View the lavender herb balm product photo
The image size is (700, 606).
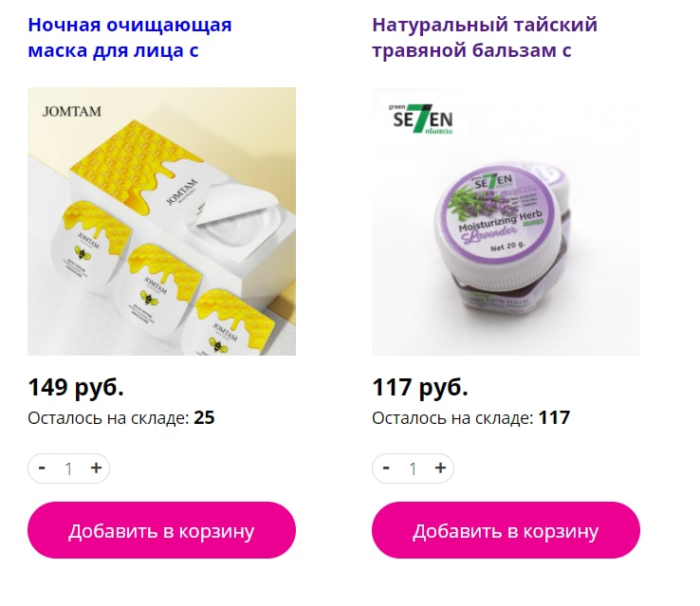coord(506,221)
